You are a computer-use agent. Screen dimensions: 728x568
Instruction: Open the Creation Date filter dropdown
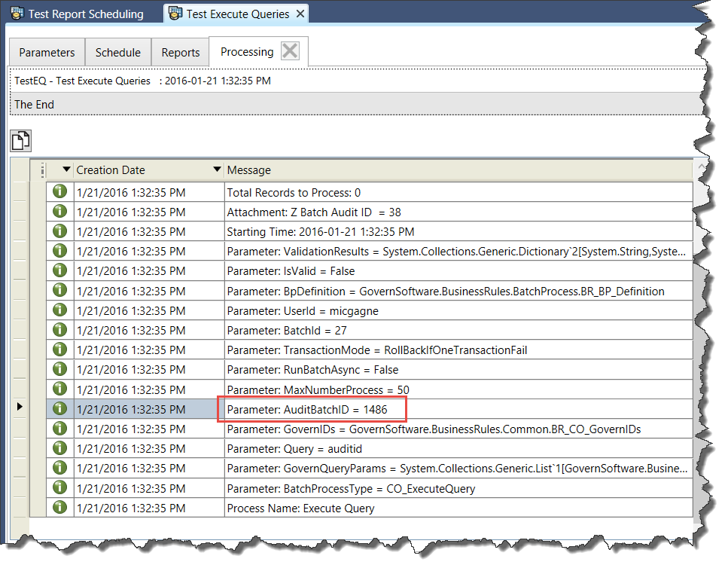click(x=217, y=170)
